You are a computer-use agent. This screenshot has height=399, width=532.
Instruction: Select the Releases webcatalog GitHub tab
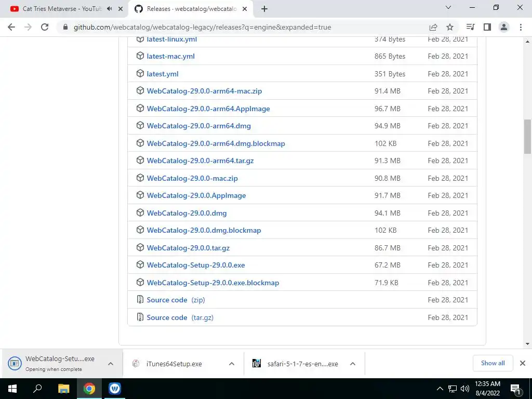click(x=192, y=9)
